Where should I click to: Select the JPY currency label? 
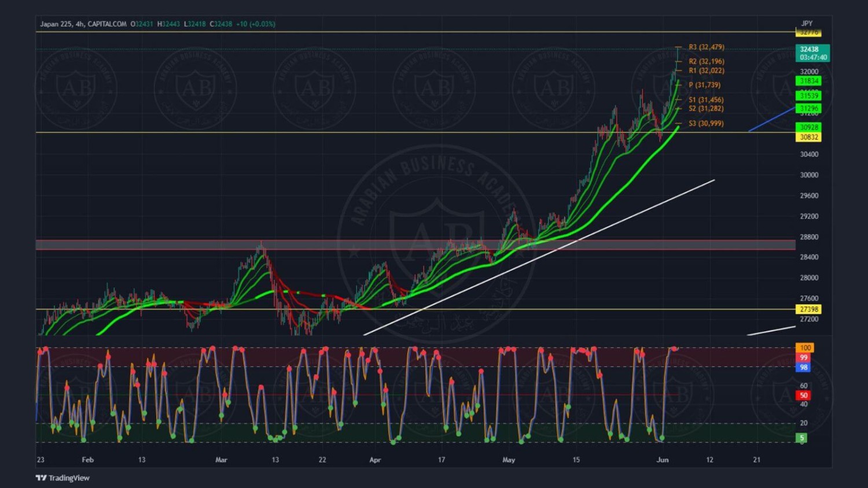(807, 24)
